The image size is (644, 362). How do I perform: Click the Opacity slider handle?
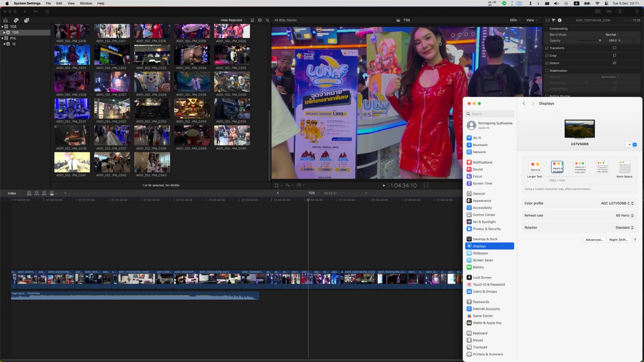click(600, 41)
